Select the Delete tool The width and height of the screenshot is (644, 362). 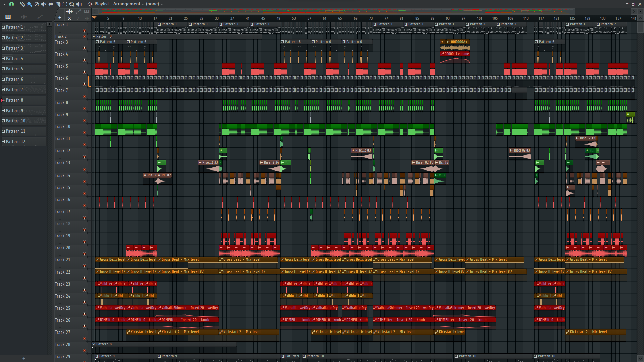coord(37,4)
